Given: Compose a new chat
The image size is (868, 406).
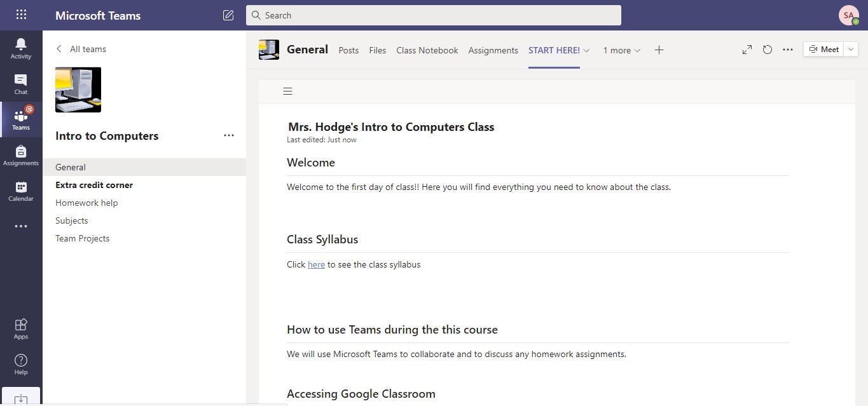Looking at the screenshot, I should point(228,15).
